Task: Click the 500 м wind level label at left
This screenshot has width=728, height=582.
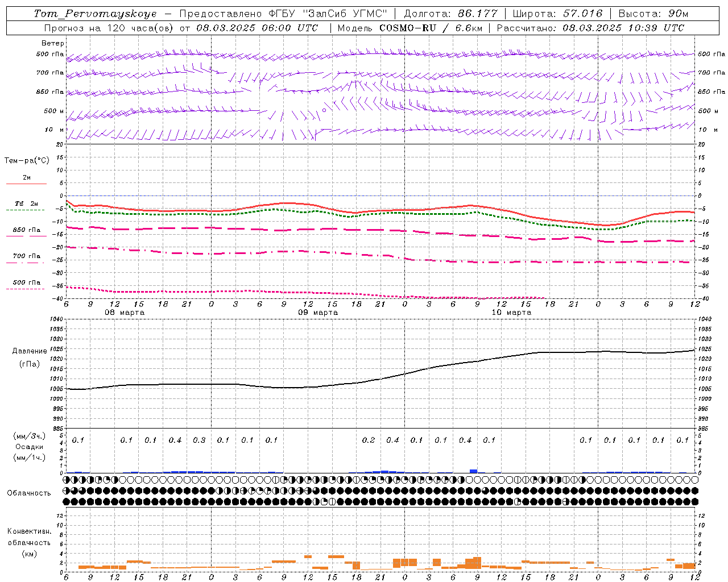Action: click(x=54, y=111)
